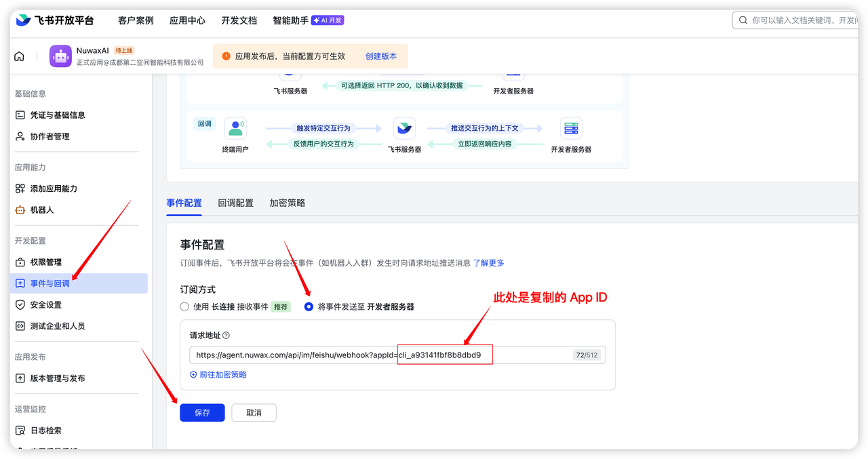Switch to the 事件配置 tab
Viewport: 868px width, 459px height.
(184, 203)
